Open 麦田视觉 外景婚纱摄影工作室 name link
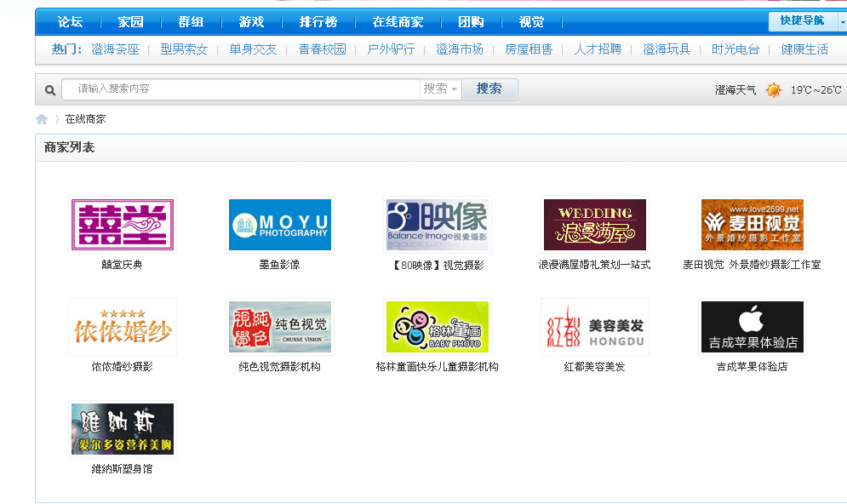This screenshot has width=847, height=504. coord(752,265)
